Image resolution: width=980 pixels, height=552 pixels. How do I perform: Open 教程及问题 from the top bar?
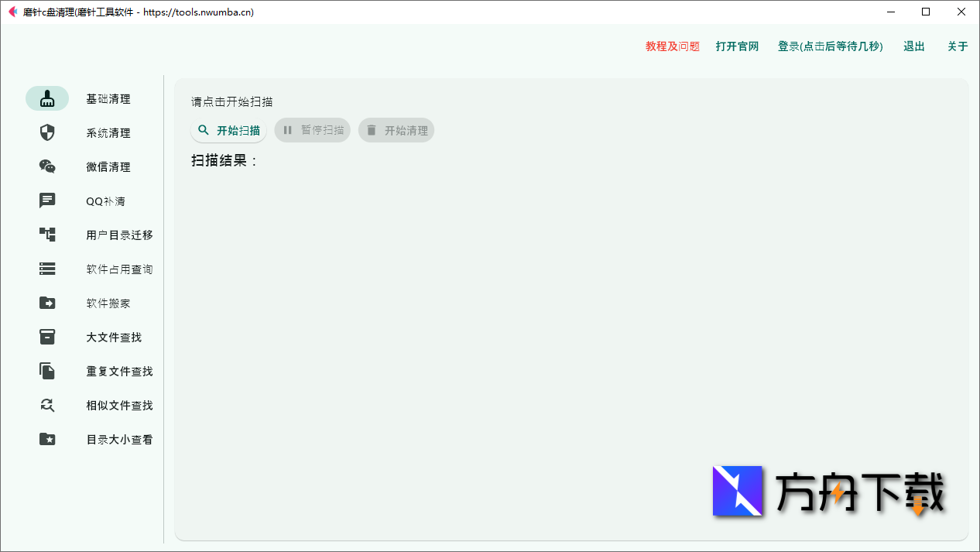pos(670,46)
